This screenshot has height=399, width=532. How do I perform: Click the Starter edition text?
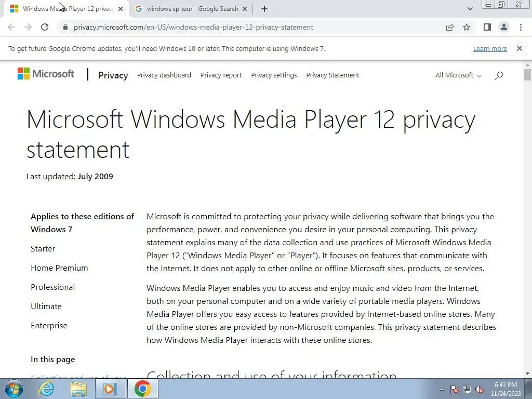[x=43, y=249]
